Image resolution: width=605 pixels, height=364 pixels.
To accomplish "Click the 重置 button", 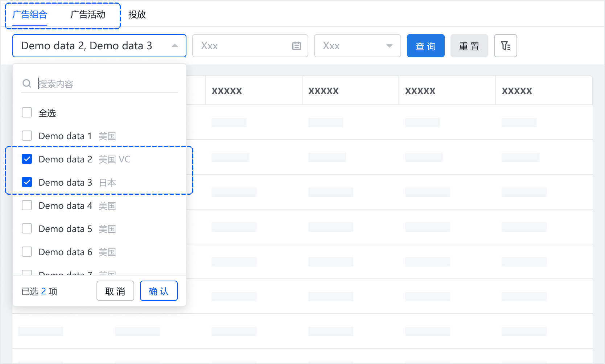I will point(469,46).
